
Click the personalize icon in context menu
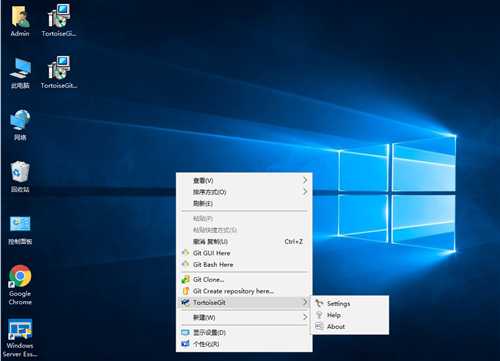coord(186,344)
